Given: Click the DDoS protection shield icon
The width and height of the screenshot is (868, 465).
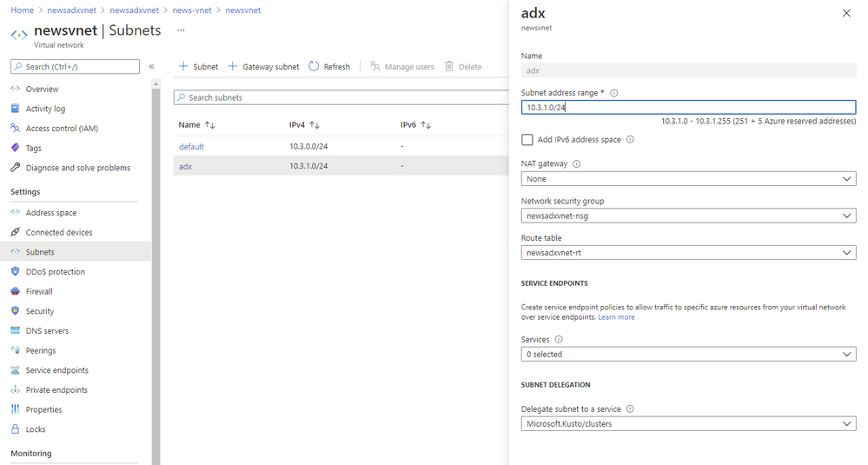Looking at the screenshot, I should [15, 271].
